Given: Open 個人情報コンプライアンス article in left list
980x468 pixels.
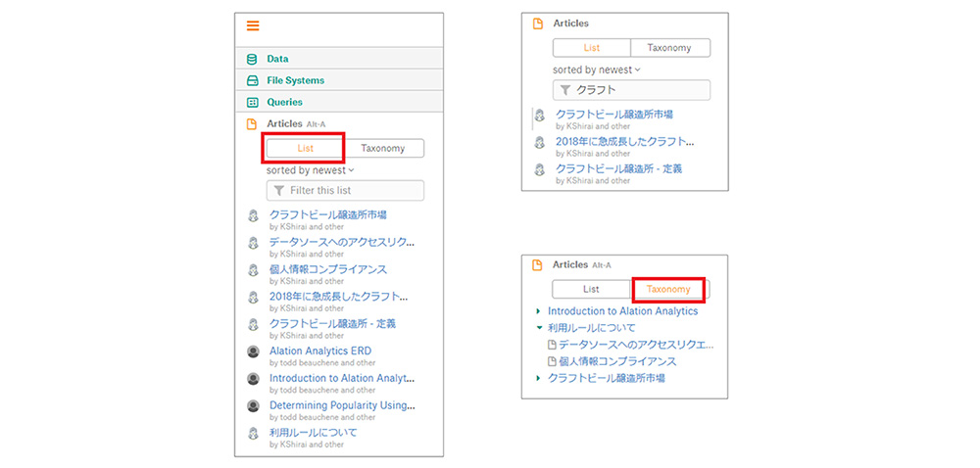Looking at the screenshot, I should coord(327,269).
